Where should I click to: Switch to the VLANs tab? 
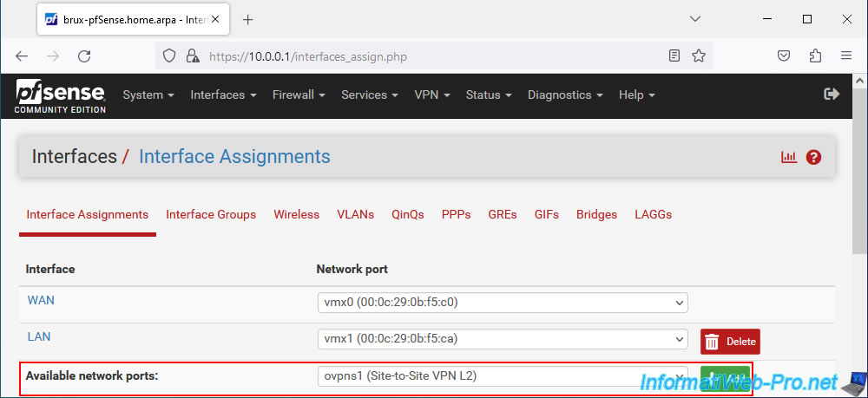point(355,214)
